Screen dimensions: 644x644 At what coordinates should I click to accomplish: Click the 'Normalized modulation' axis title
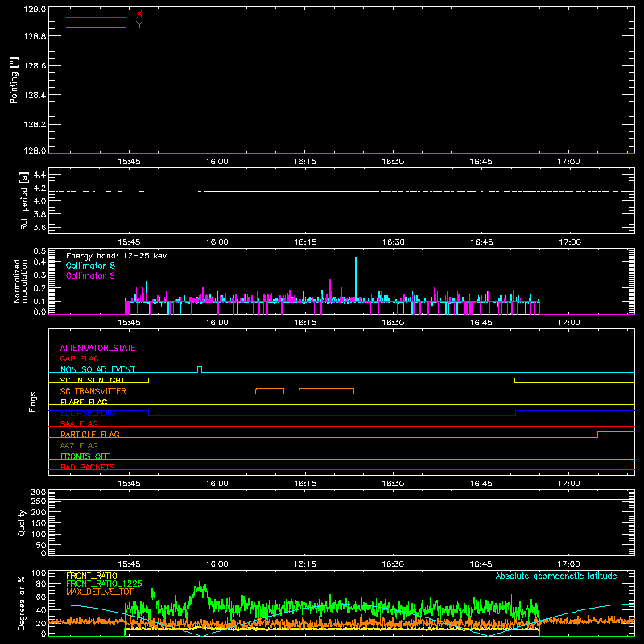click(x=20, y=281)
